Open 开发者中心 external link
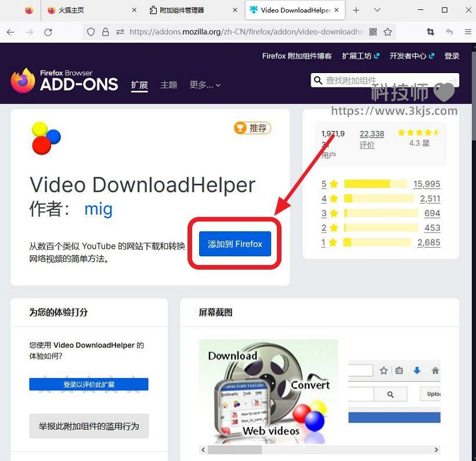476x461 pixels. pyautogui.click(x=412, y=56)
